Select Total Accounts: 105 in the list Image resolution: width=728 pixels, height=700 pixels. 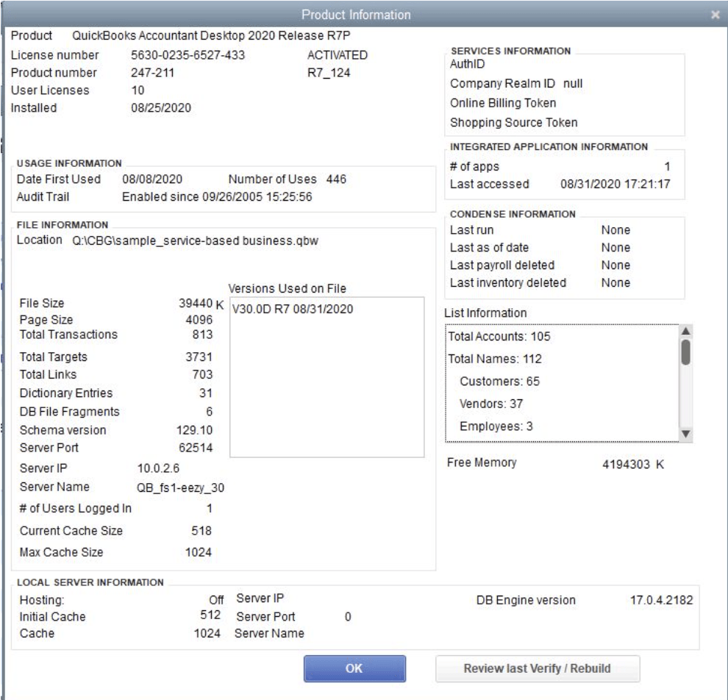[x=499, y=337]
